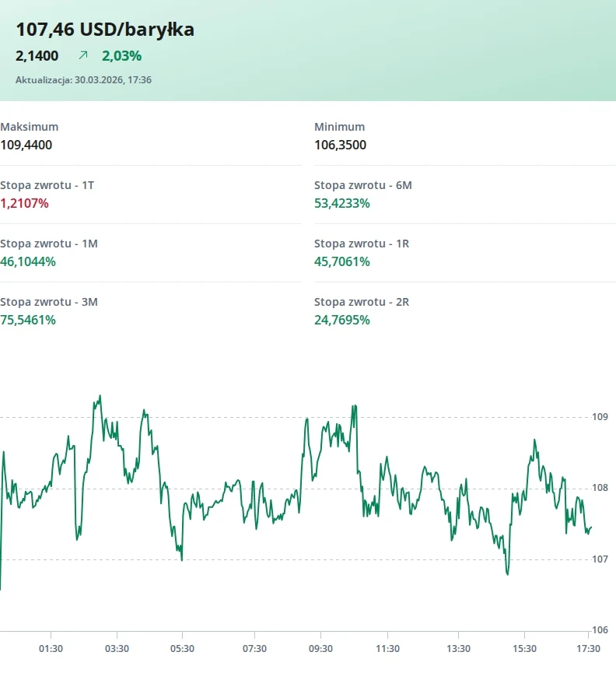Click the green 2,03% change percentage
This screenshot has height=673, width=616.
[122, 55]
